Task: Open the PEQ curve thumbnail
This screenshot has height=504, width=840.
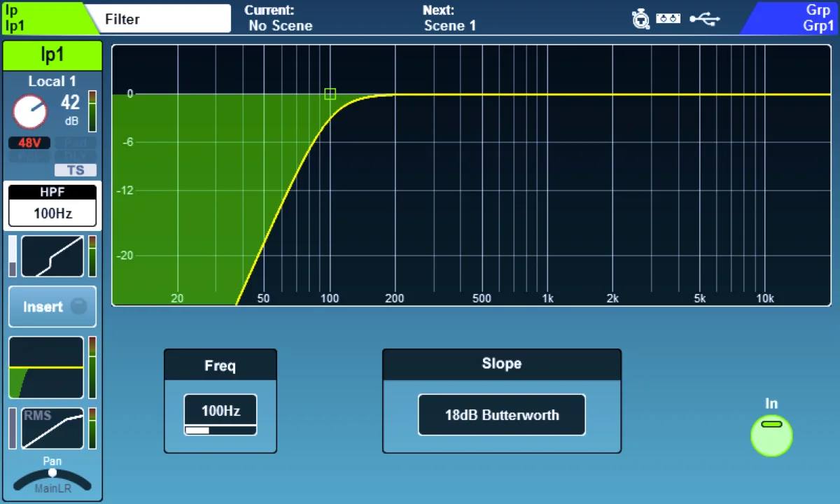Action: click(46, 367)
